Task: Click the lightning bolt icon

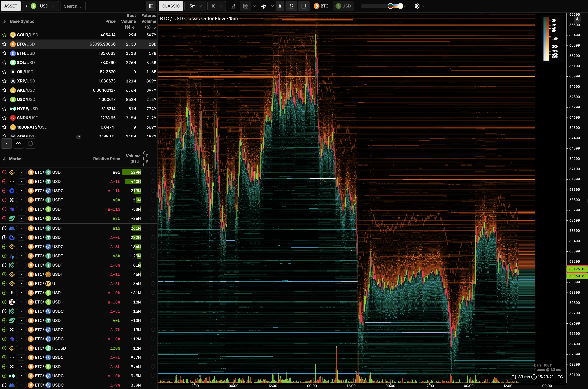Action: pyautogui.click(x=264, y=6)
